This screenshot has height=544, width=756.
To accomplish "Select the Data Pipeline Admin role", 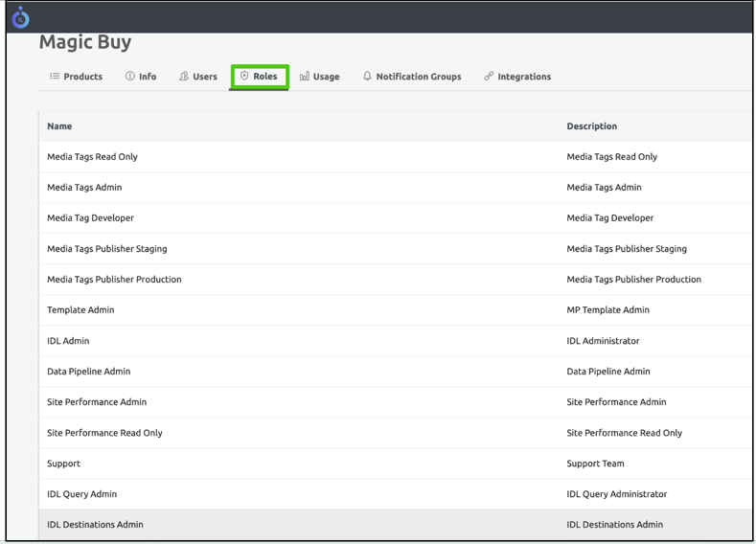I will 88,372.
